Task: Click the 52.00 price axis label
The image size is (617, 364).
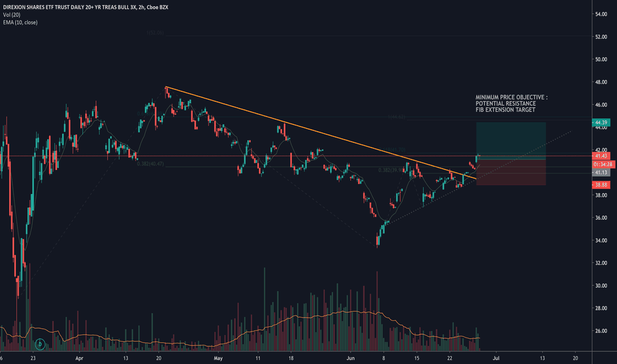Action: click(x=601, y=37)
